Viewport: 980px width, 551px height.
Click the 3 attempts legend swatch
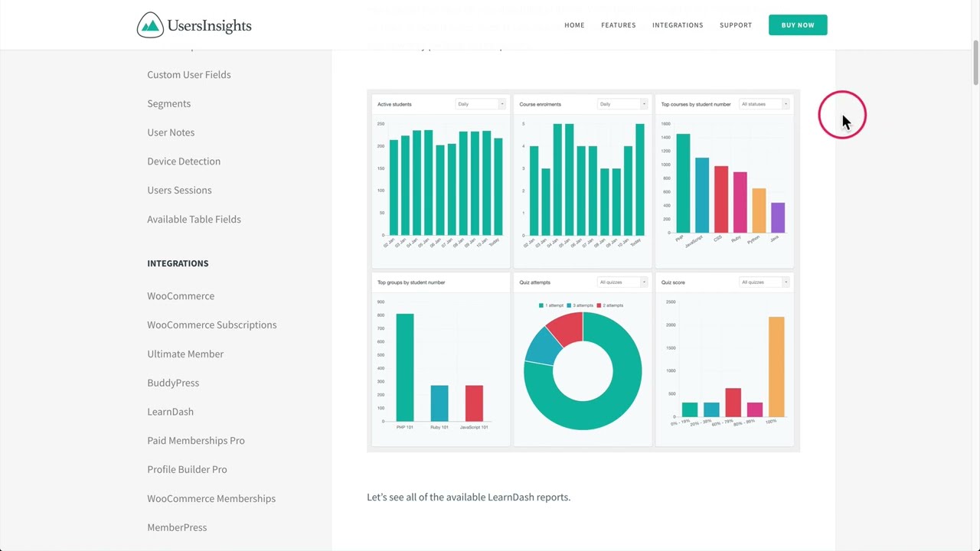tap(570, 305)
